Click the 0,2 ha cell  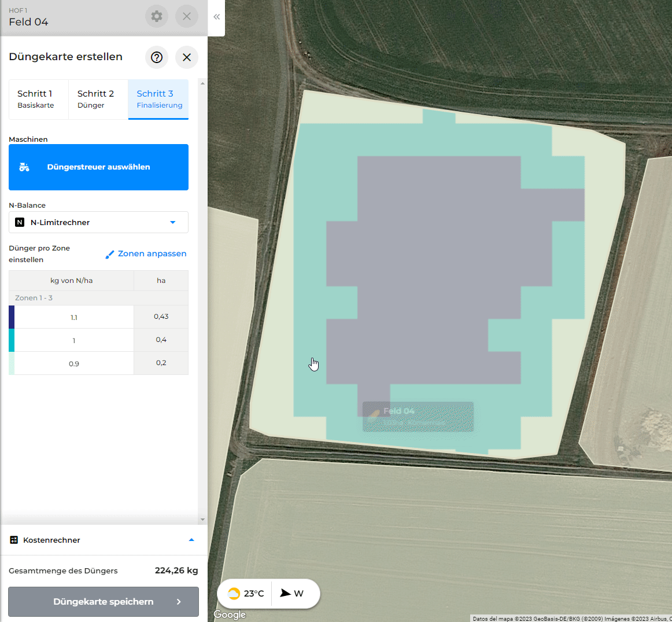[x=161, y=363]
